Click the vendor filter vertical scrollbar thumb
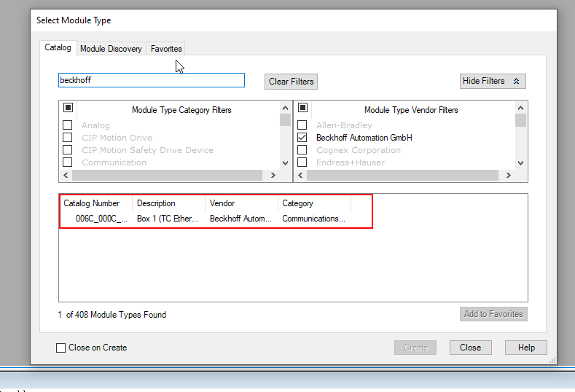This screenshot has width=575, height=392. (x=520, y=120)
